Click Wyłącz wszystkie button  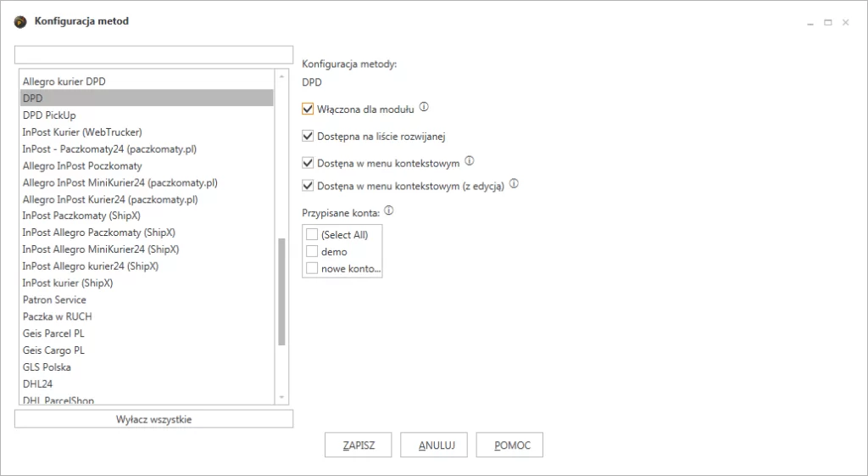pyautogui.click(x=154, y=419)
